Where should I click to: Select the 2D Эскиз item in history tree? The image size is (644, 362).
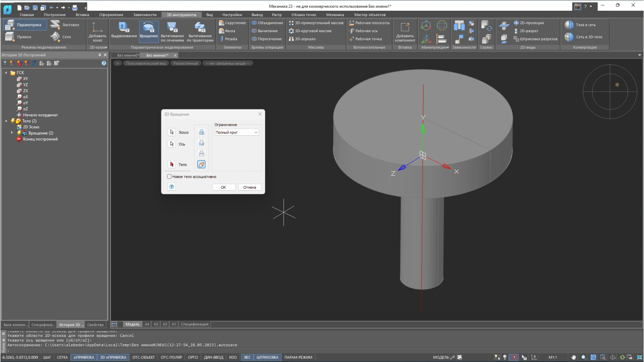(x=31, y=127)
